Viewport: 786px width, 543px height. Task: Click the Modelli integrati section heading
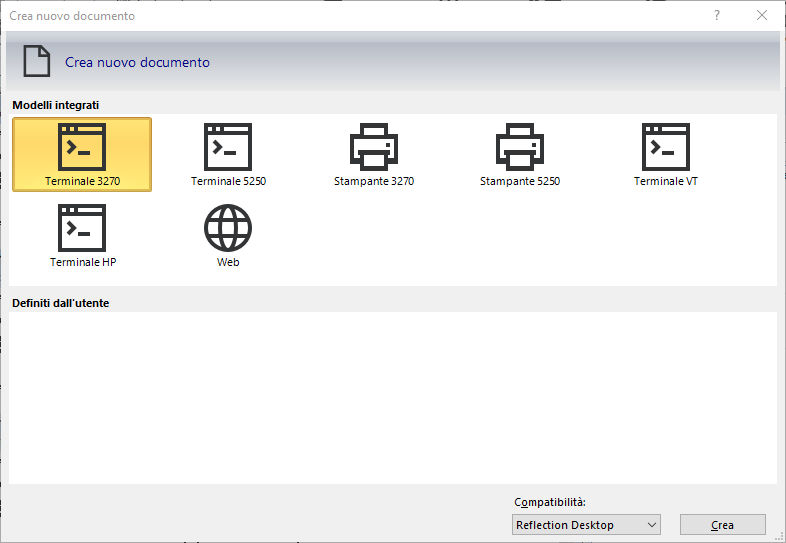(x=56, y=105)
